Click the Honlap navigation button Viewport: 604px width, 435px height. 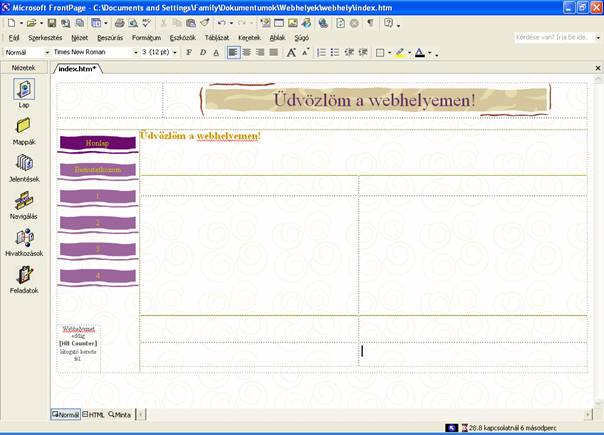point(97,143)
